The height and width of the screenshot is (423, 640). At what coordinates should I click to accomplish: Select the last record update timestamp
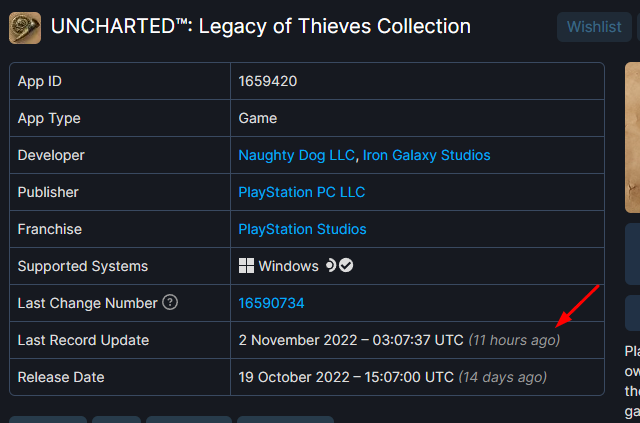351,340
